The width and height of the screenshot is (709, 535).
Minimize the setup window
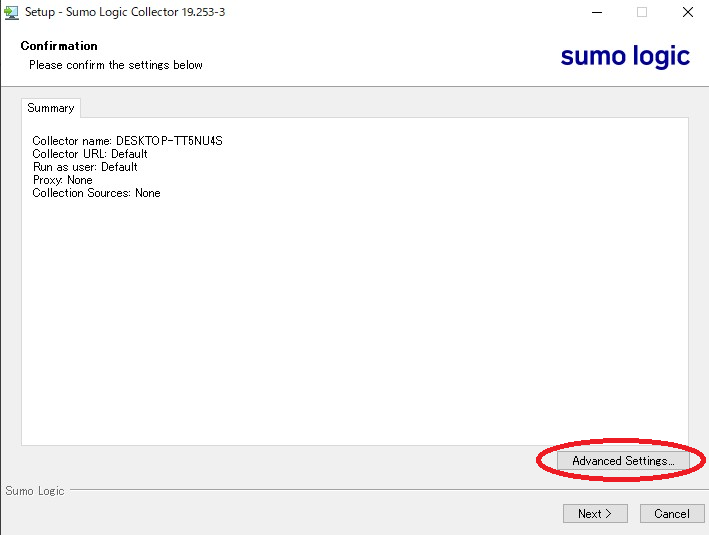tap(597, 12)
